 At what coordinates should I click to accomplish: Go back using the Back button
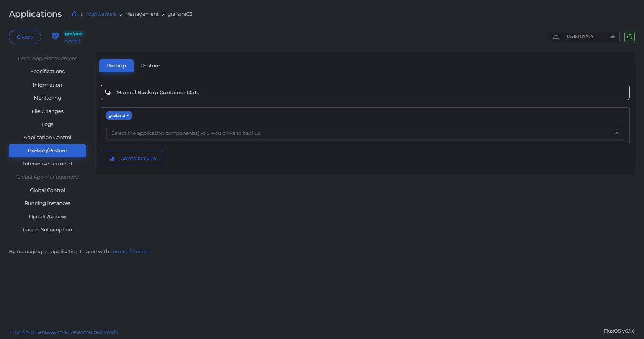tap(25, 37)
